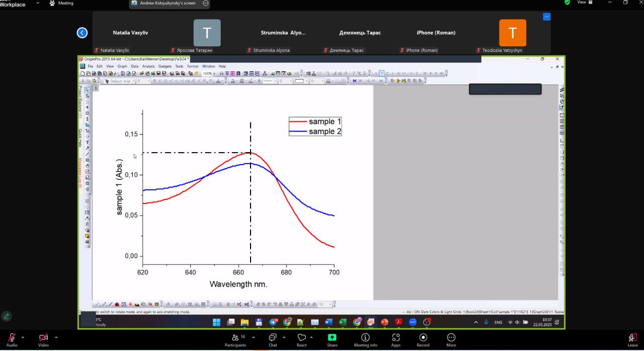Select the sample 1 legend entry
This screenshot has height=351, width=644.
coord(315,121)
